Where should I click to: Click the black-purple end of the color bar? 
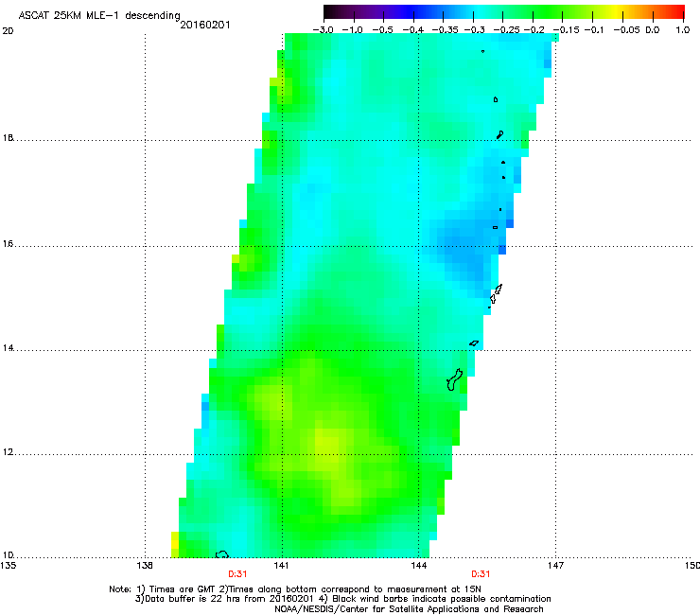pos(333,11)
